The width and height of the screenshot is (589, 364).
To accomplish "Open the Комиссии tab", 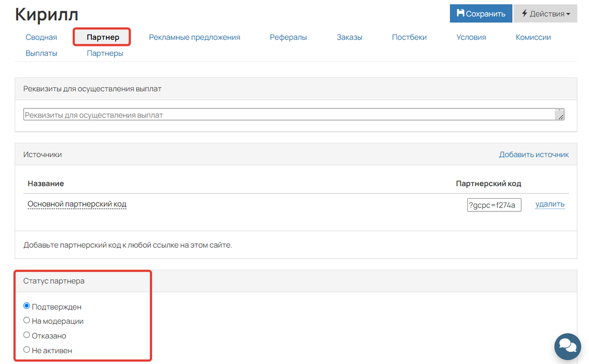I will pyautogui.click(x=533, y=37).
